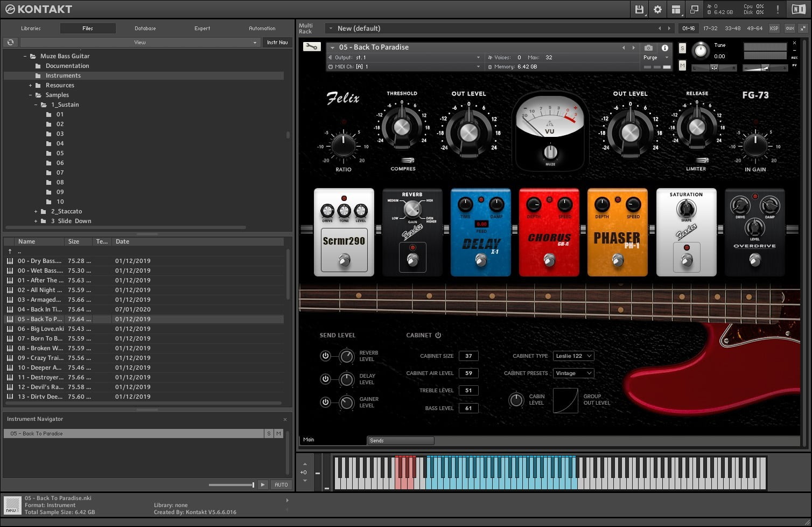Switch to the Database tab
Screen dimensions: 812x527
(145, 28)
